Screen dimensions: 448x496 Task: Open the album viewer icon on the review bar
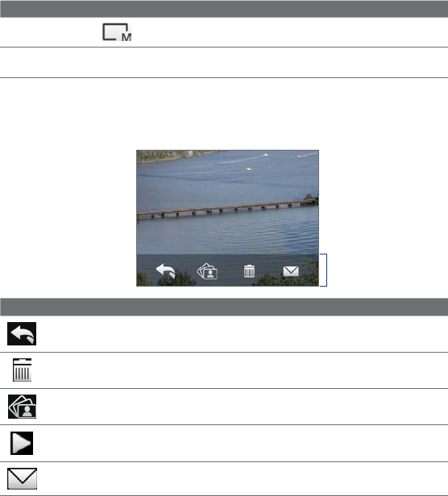[207, 271]
